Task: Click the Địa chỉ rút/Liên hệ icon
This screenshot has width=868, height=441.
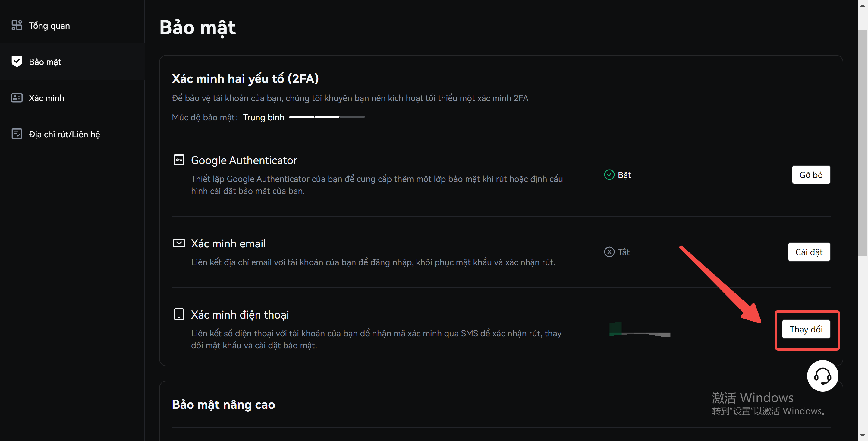Action: click(17, 134)
